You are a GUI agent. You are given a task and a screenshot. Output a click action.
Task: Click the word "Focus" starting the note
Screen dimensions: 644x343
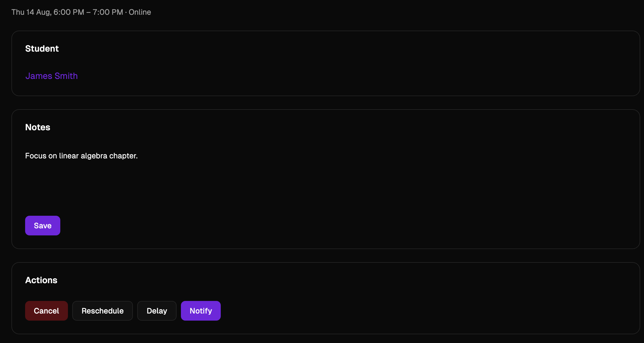pos(35,156)
